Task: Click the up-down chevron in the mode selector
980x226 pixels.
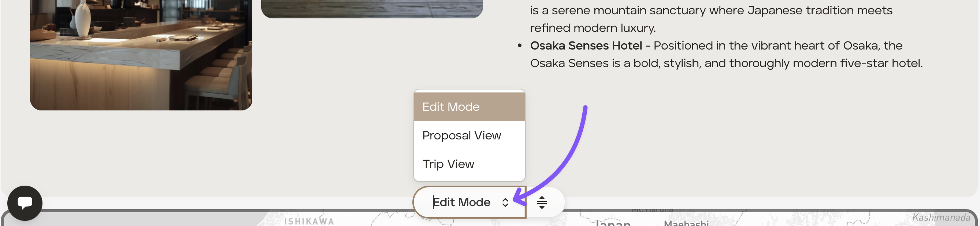Action: point(505,203)
